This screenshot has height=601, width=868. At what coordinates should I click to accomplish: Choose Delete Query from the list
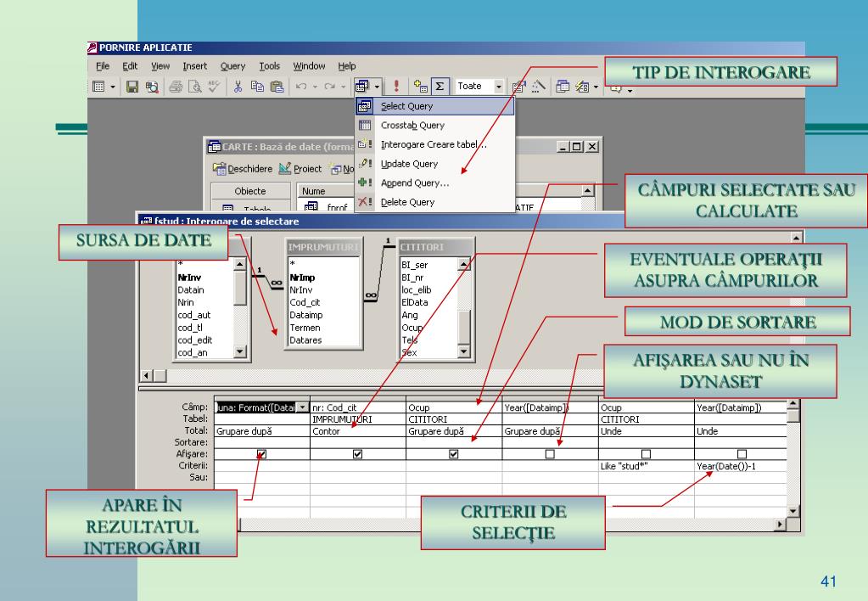tap(434, 202)
